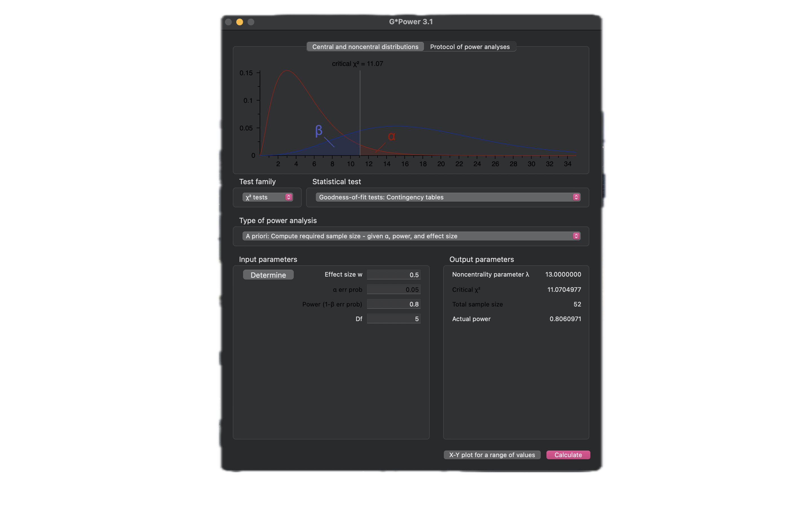Select Central and noncentral distributions tab

tap(365, 47)
